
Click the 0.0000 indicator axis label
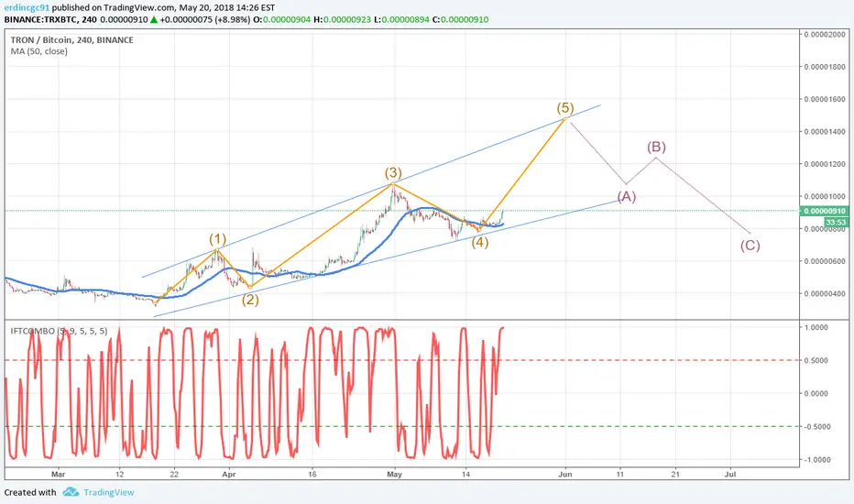point(816,393)
